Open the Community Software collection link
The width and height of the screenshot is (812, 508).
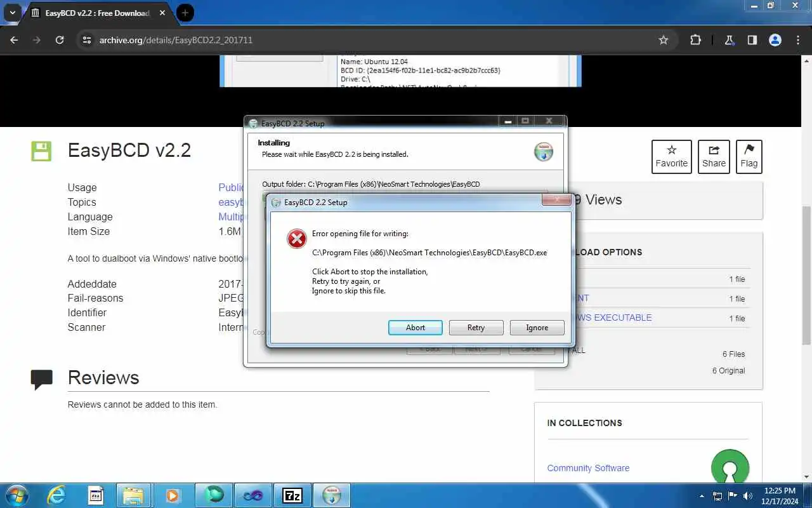click(x=588, y=468)
